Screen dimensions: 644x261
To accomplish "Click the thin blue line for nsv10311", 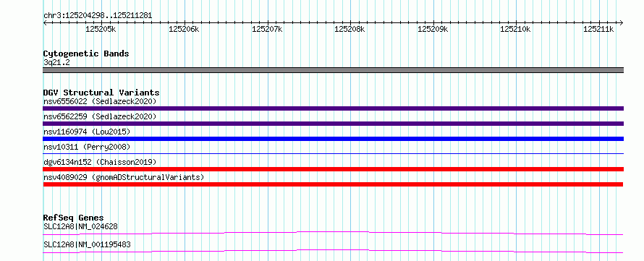I will tap(333, 153).
